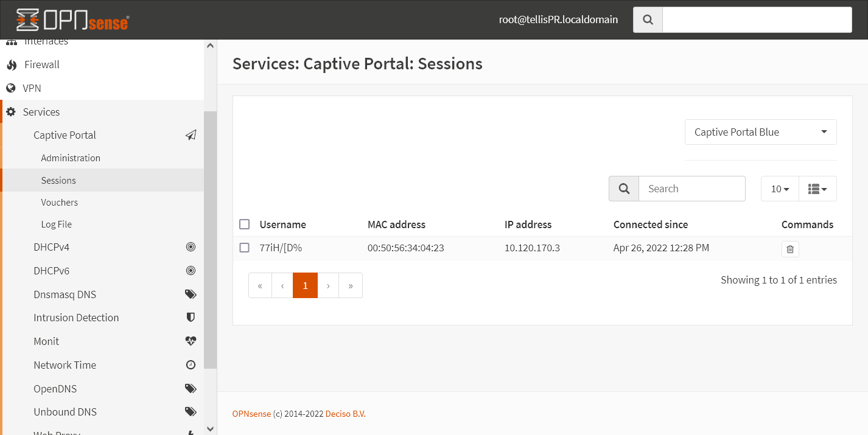The image size is (868, 435).
Task: Follow the Deciso B.V. footer link
Action: click(345, 413)
